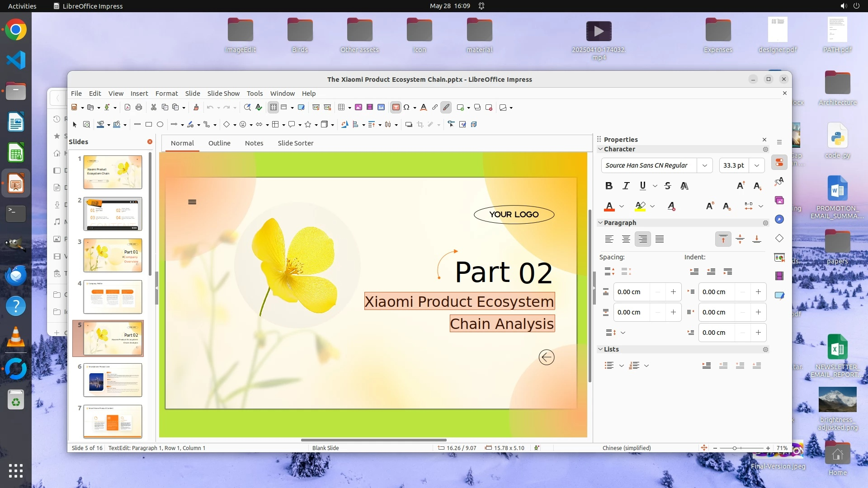Select the Rectangle drawing tool
The height and width of the screenshot is (488, 868).
click(149, 124)
